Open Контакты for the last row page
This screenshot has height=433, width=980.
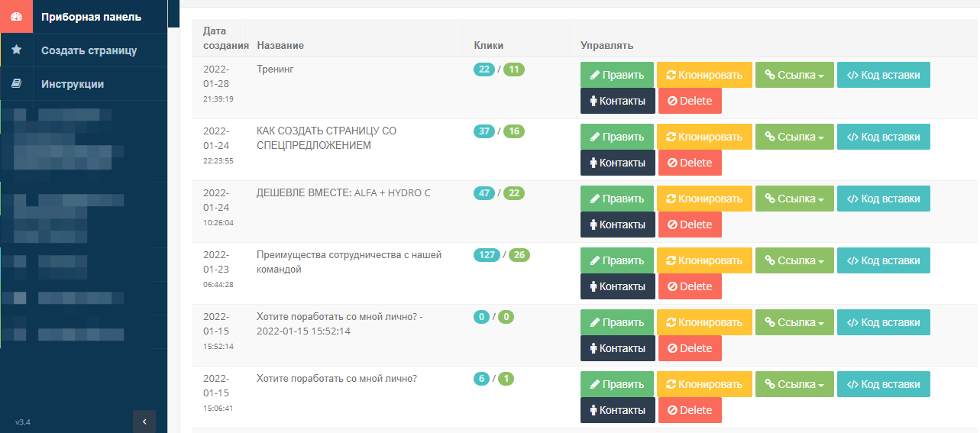point(617,410)
